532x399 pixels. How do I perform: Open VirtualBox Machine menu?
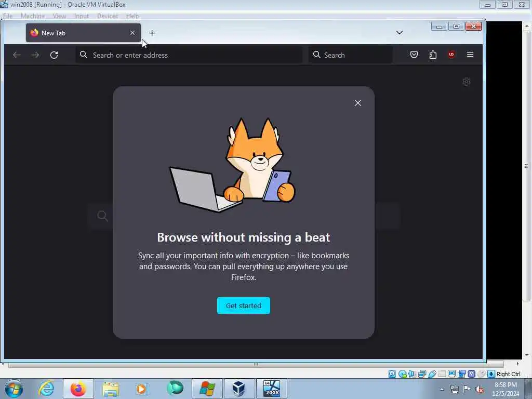(33, 16)
